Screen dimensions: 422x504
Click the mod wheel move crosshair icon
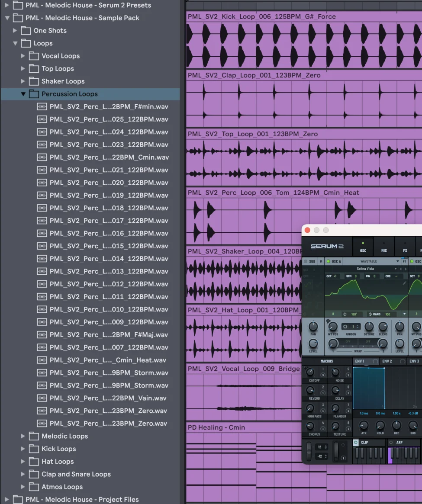[343, 445]
